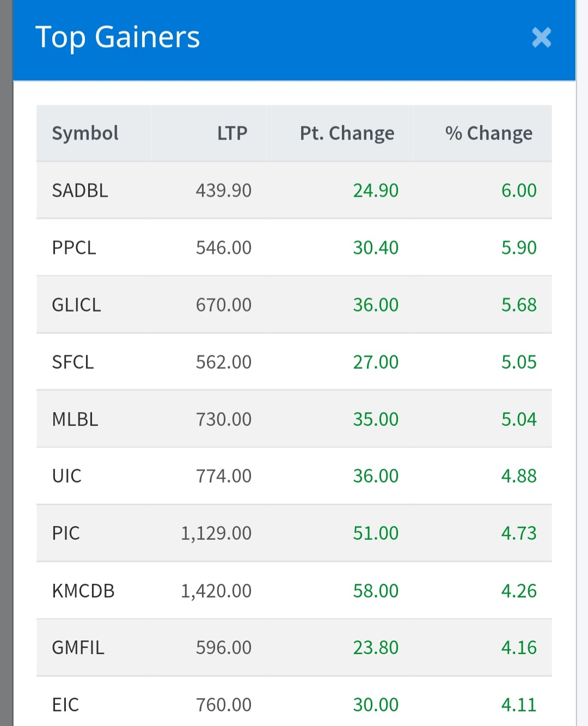Select the MLBL symbol
This screenshot has height=726, width=588.
point(75,419)
